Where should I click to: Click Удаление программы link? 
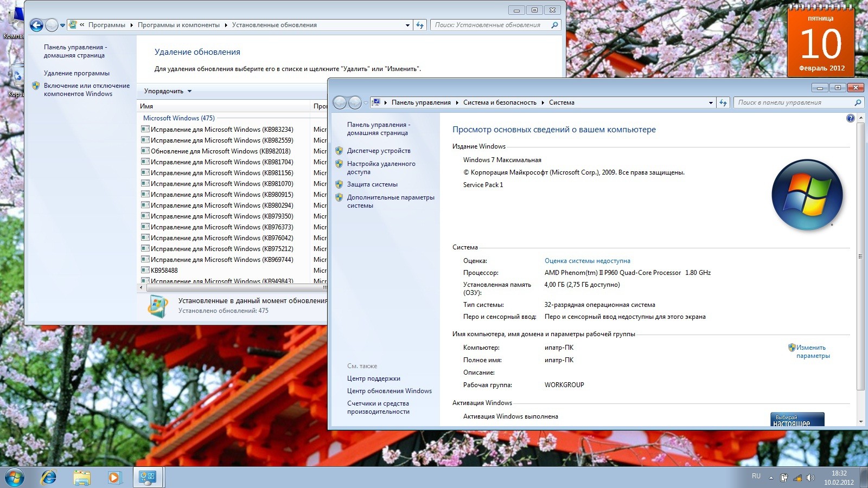(x=76, y=73)
